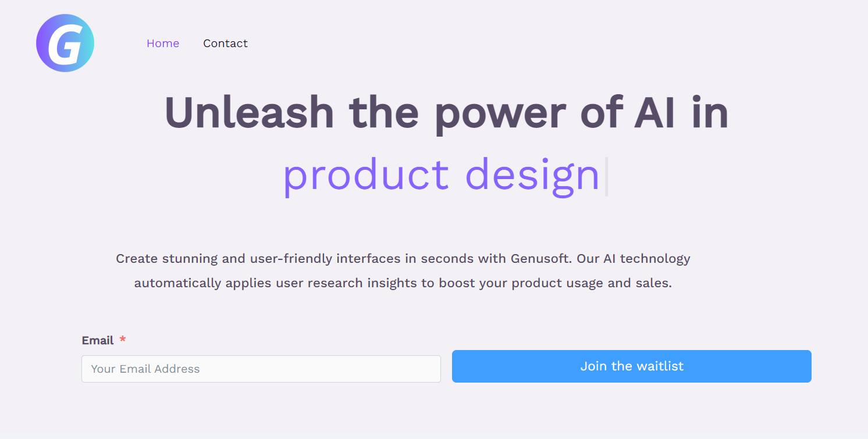Click the purple 'product design' text
The width and height of the screenshot is (868, 439).
pos(442,176)
